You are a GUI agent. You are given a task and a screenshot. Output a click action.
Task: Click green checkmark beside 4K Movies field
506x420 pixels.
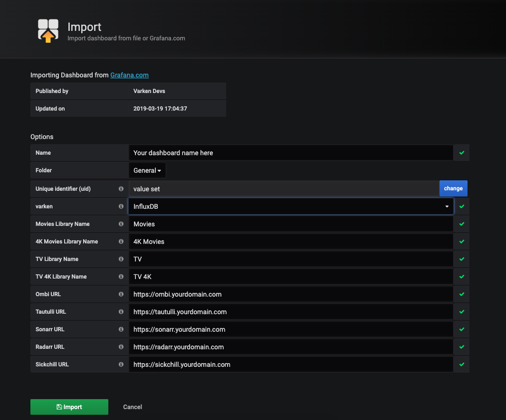(x=462, y=242)
